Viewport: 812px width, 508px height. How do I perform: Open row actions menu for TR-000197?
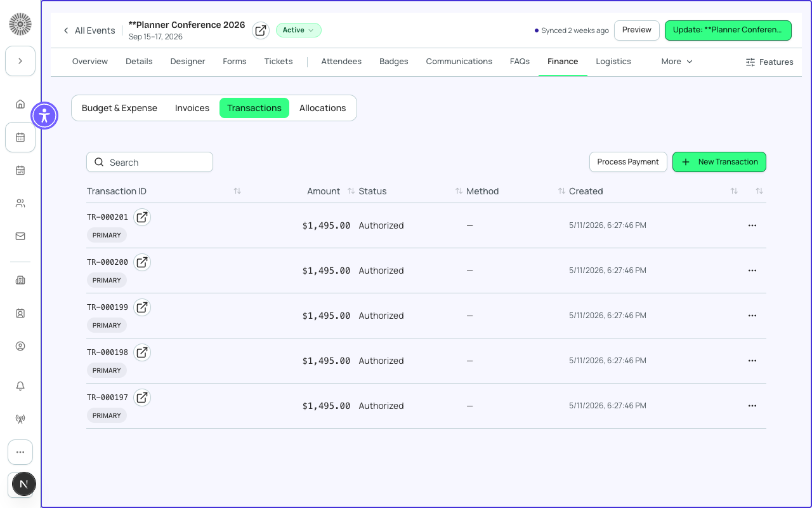pyautogui.click(x=752, y=406)
